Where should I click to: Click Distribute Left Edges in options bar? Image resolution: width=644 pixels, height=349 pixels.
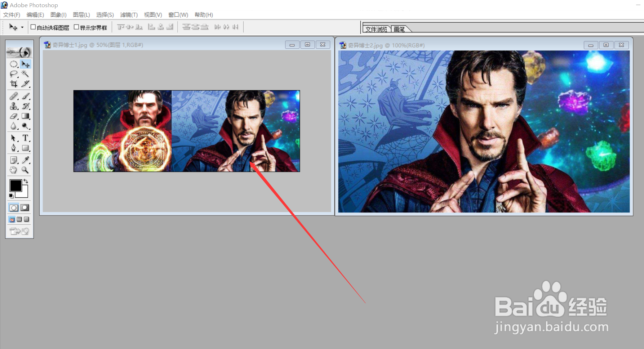(217, 27)
